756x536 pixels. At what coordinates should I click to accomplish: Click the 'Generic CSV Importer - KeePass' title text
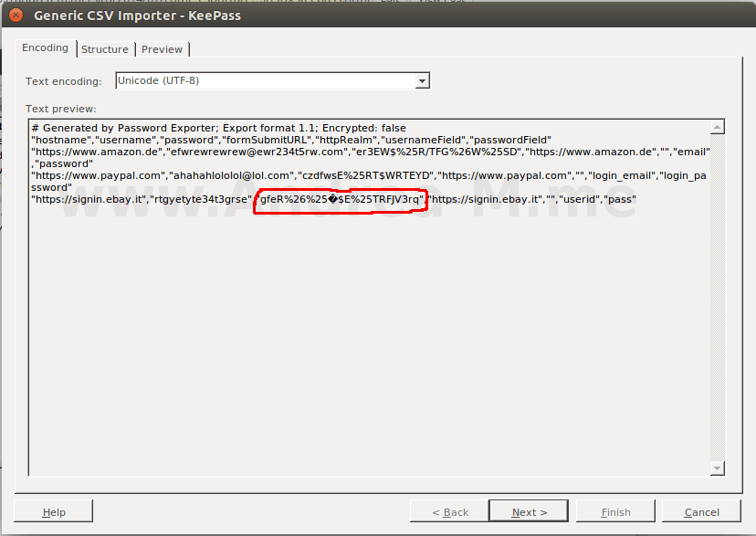click(x=137, y=16)
